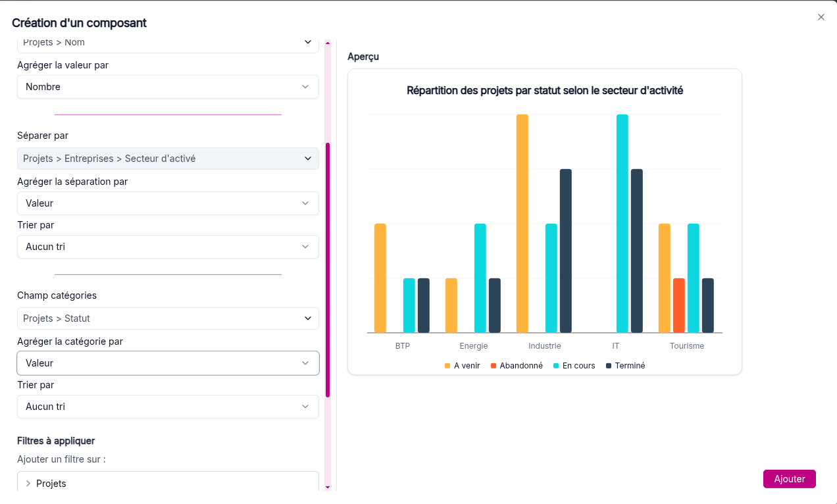Click the orange "A venir" color square
The width and height of the screenshot is (837, 504).
[448, 365]
